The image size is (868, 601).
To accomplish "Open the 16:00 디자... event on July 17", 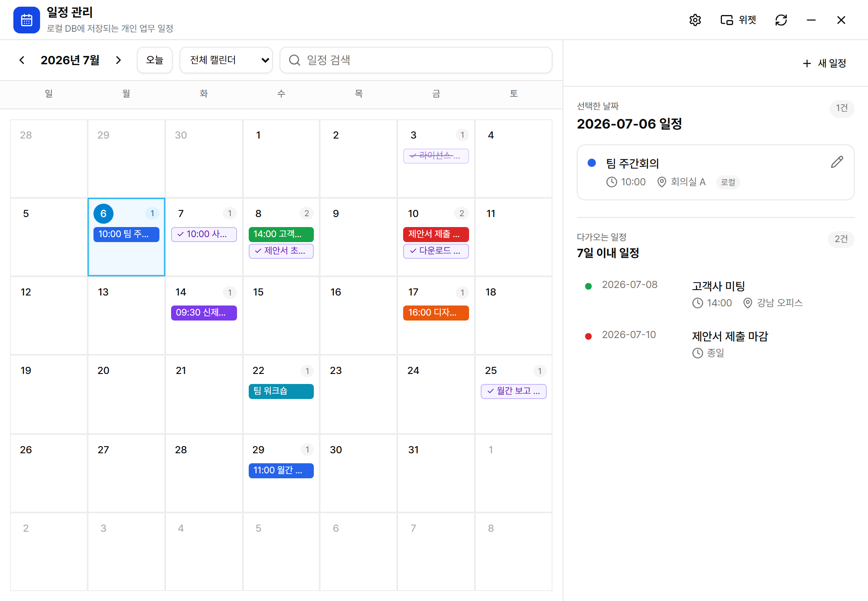I will (436, 313).
